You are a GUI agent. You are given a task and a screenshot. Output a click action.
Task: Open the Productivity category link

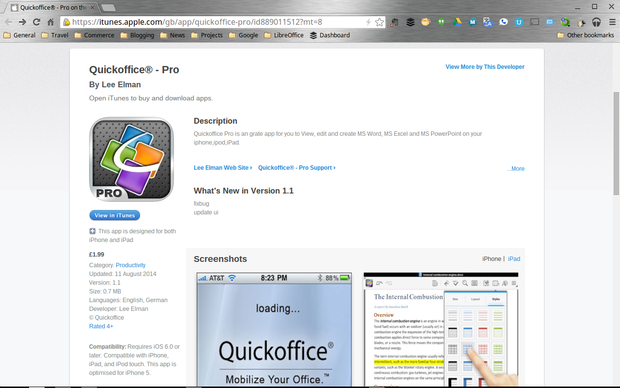(x=130, y=265)
